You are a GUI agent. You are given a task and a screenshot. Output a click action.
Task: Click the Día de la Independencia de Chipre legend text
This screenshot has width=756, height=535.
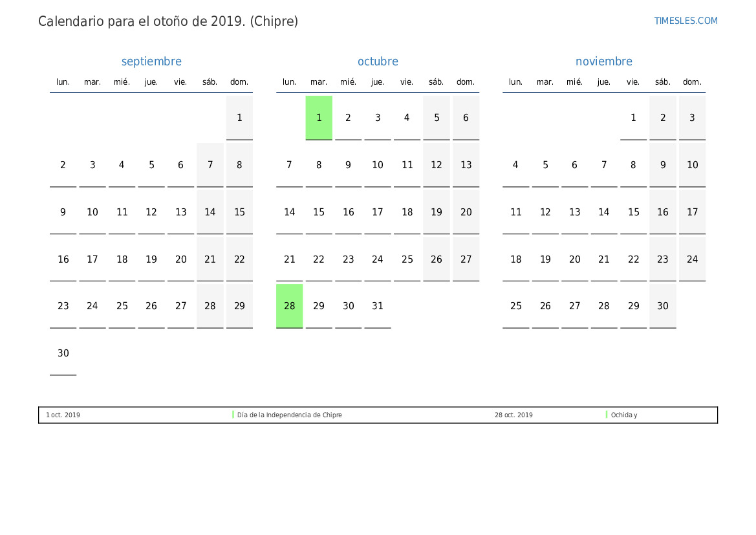click(x=289, y=415)
